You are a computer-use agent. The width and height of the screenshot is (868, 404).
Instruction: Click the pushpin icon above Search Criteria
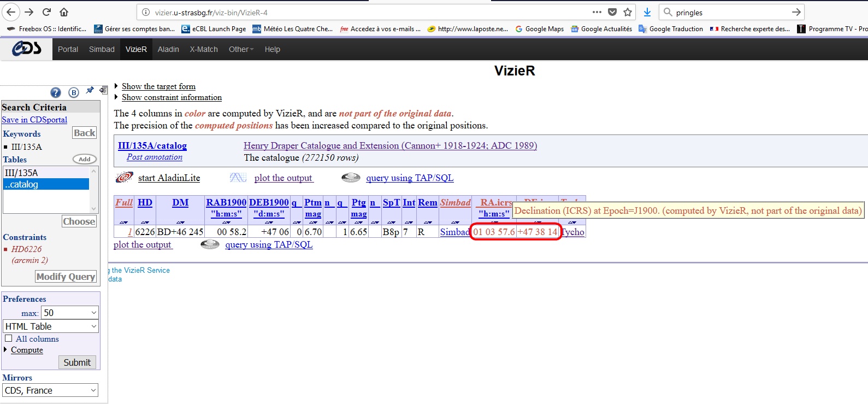[90, 91]
